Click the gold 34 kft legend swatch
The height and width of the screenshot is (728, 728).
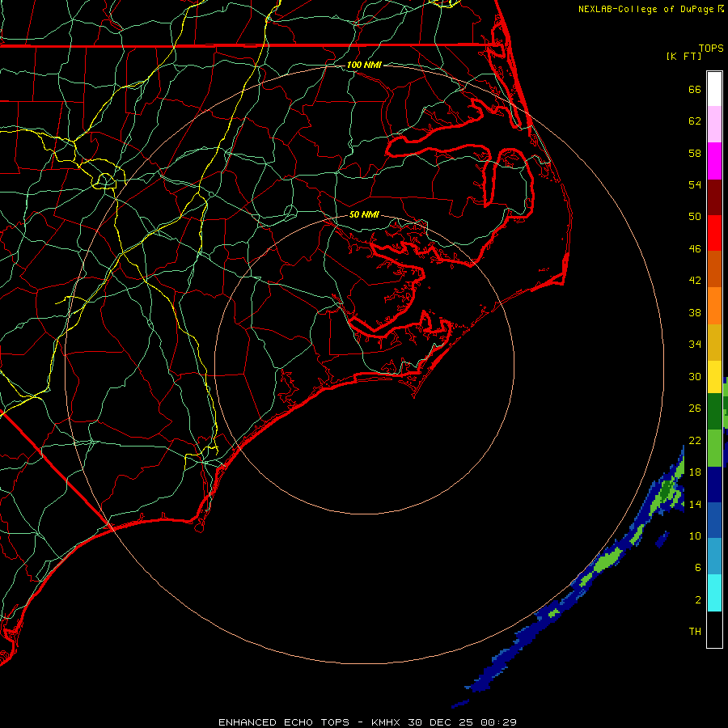pyautogui.click(x=714, y=341)
